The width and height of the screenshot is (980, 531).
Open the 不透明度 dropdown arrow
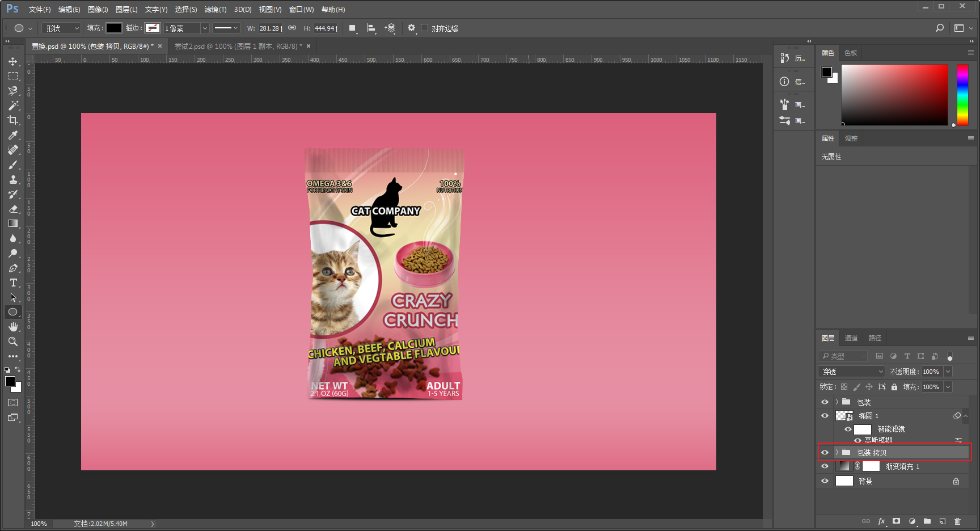[948, 372]
